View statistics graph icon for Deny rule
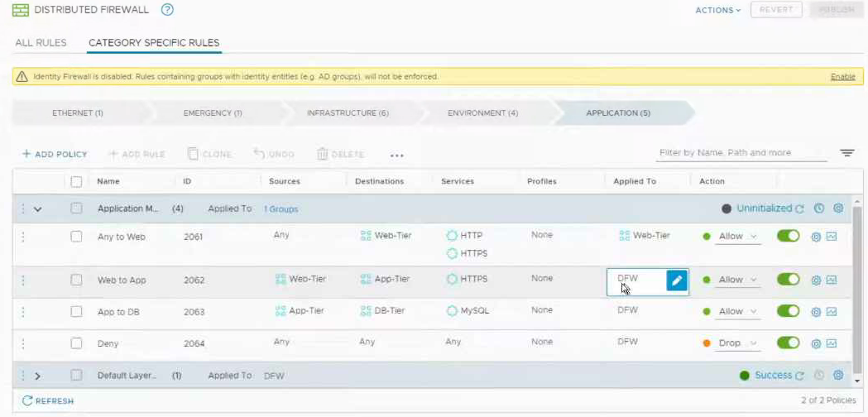The image size is (868, 417). (x=832, y=343)
